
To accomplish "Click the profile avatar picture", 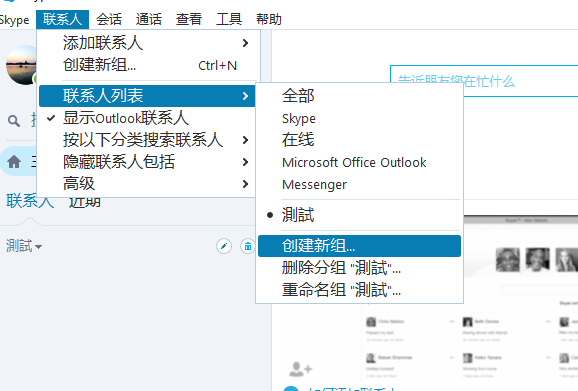I will 22,65.
